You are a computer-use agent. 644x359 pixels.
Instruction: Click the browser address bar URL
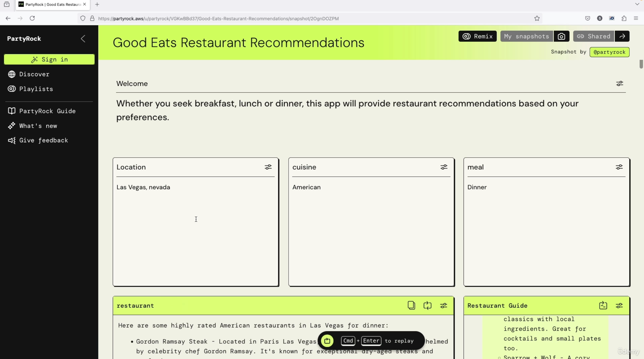(218, 19)
